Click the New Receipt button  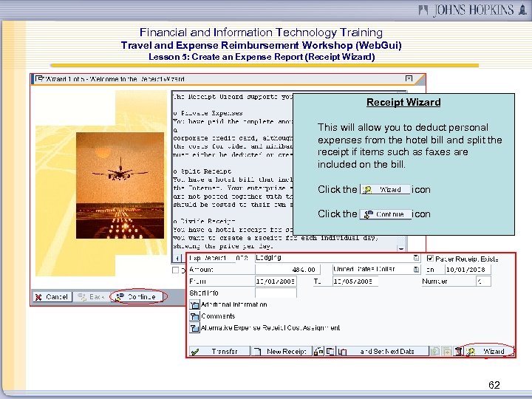[x=282, y=352]
